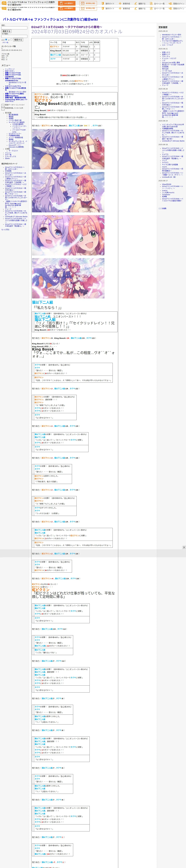Expand the 関連データベース-バトロイ plus box
Viewport: 186px width, 868px height.
3,105
